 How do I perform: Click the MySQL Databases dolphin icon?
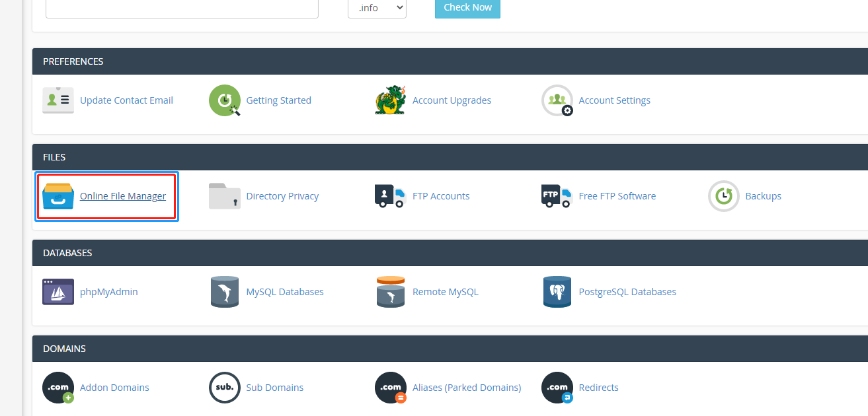pos(225,292)
